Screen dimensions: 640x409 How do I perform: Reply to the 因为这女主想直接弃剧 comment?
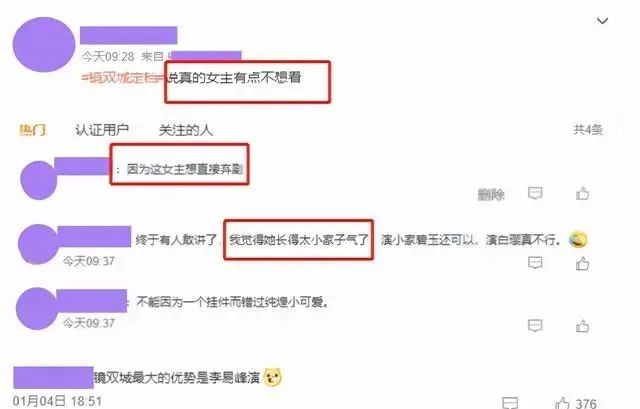535,193
